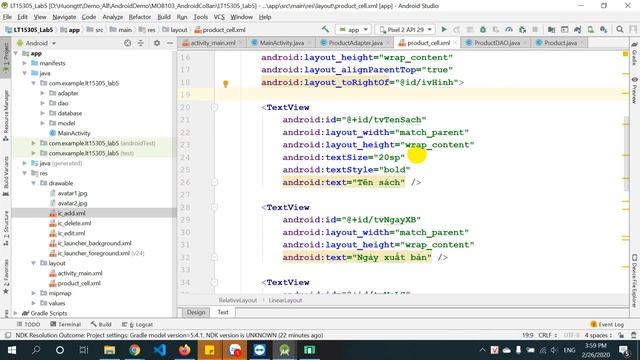The width and height of the screenshot is (640, 360).
Task: Open the Device File Explorer side panel
Action: (x=634, y=282)
